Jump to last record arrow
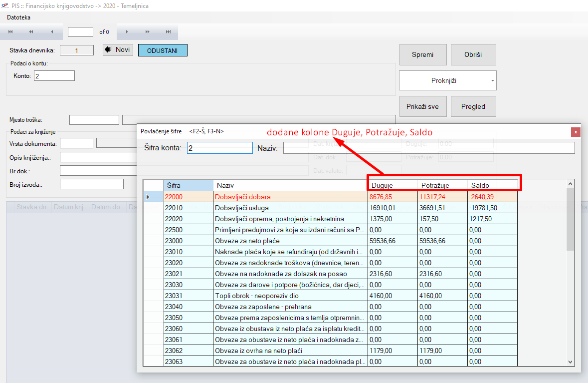The image size is (588, 383). coord(168,32)
